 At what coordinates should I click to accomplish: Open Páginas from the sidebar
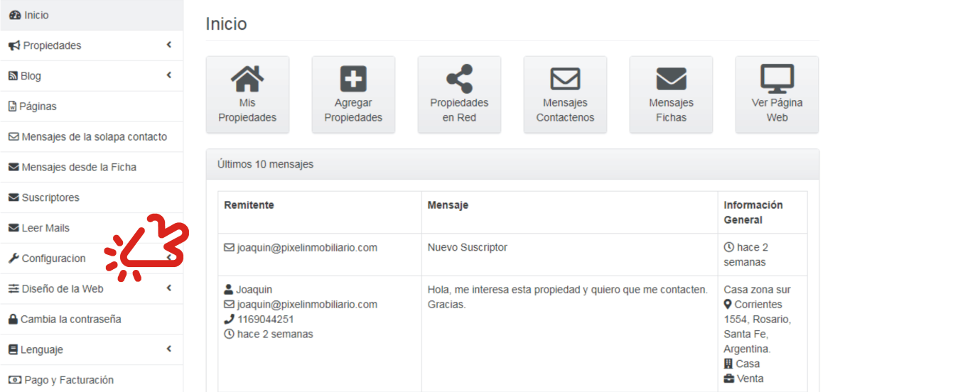pos(38,107)
